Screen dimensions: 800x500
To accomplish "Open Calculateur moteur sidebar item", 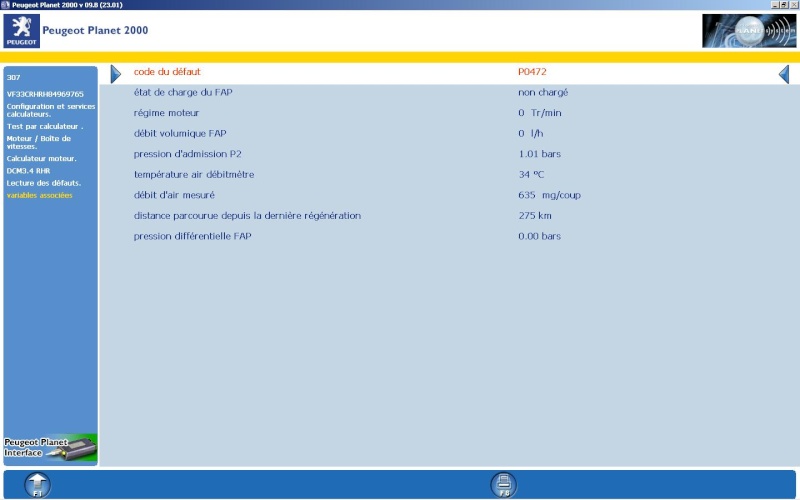I will (41, 159).
